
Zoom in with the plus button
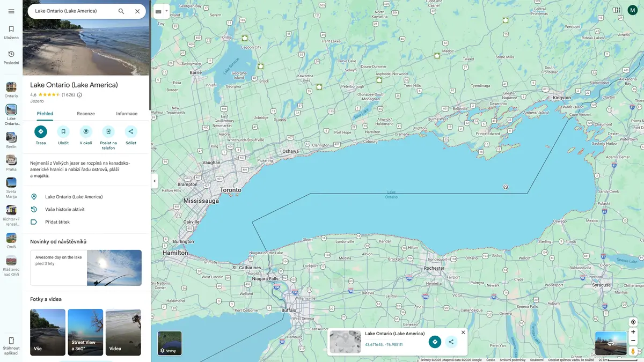coord(633,332)
